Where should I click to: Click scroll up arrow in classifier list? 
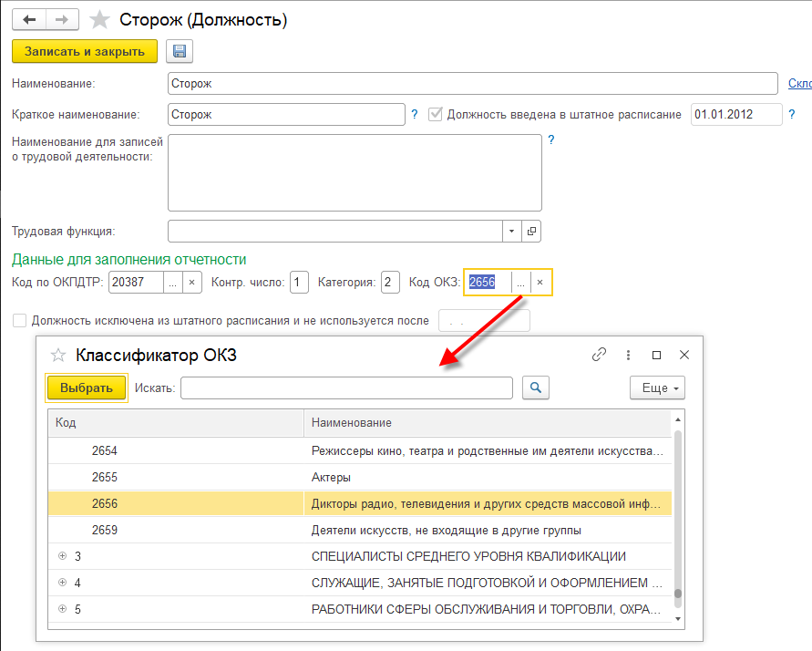pos(678,419)
